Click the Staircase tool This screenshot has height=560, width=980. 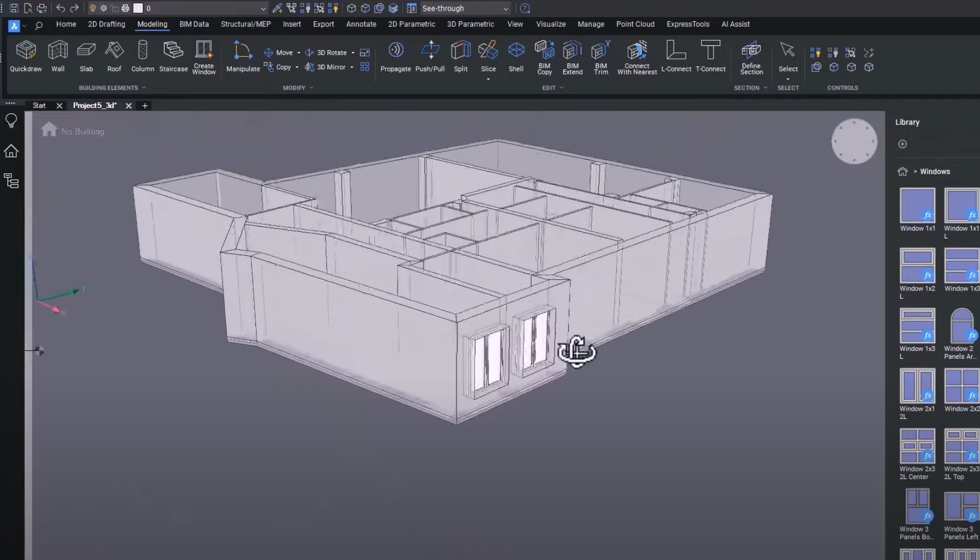point(173,56)
